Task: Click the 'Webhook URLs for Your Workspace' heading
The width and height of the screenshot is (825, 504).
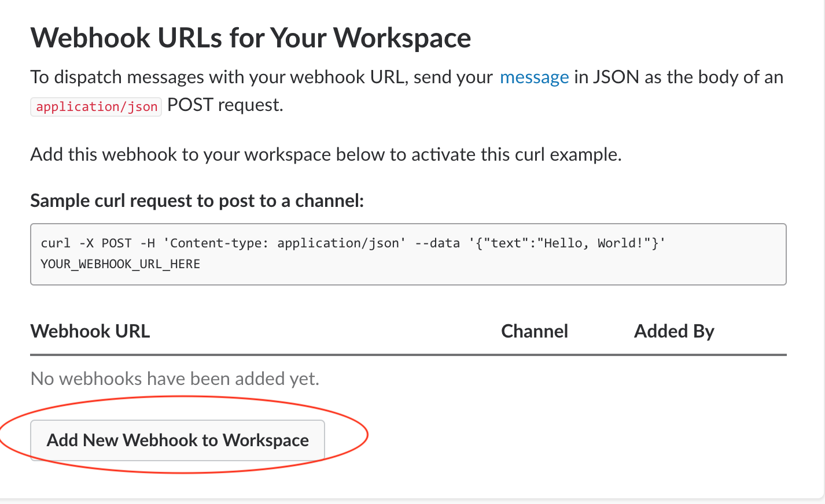Action: (251, 38)
